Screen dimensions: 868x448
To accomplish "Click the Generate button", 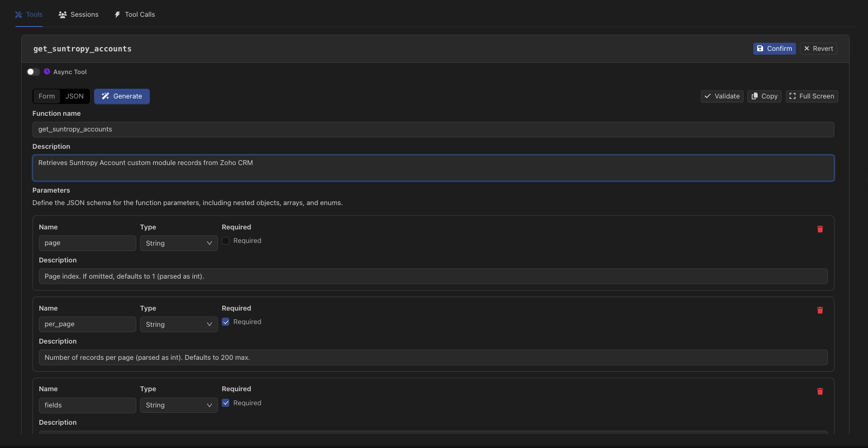I will [x=122, y=96].
